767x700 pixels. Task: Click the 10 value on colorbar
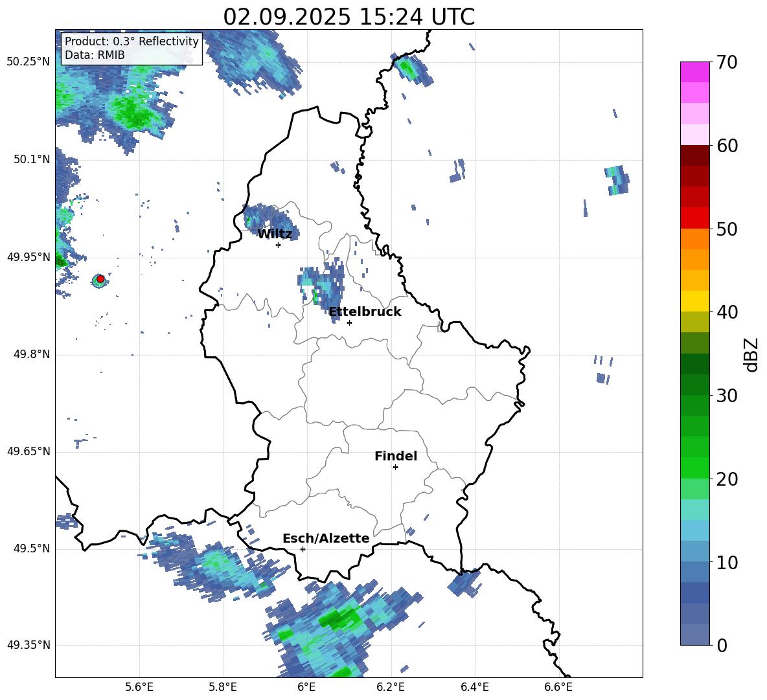click(727, 562)
